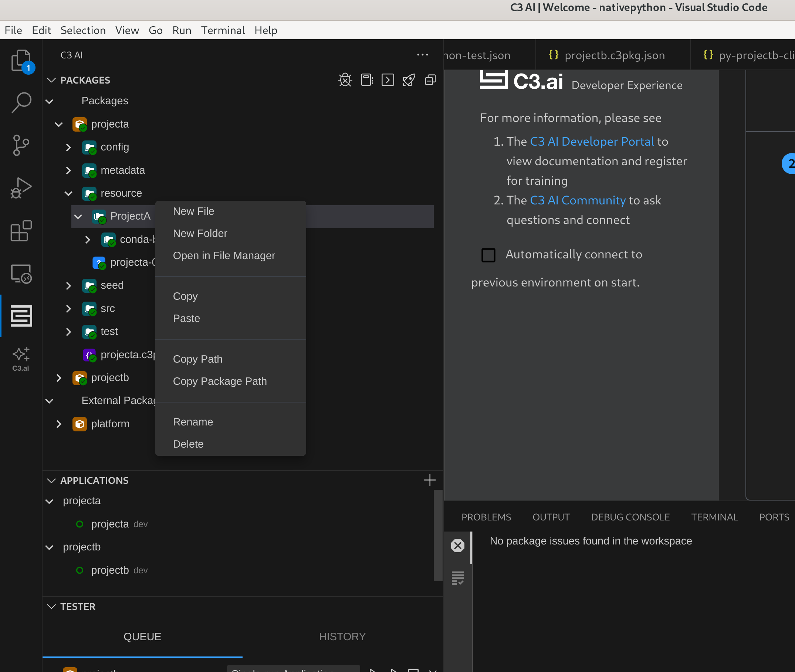Image resolution: width=795 pixels, height=672 pixels.
Task: Click the Applications panel vertical scrollbar
Action: click(437, 535)
